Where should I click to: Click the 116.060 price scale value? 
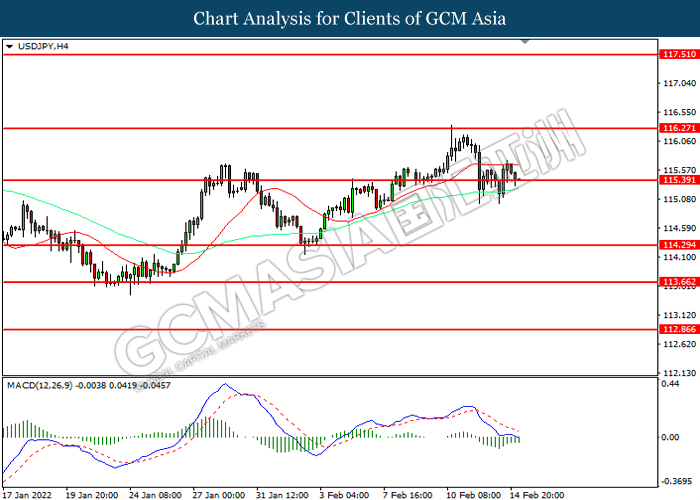[x=679, y=141]
